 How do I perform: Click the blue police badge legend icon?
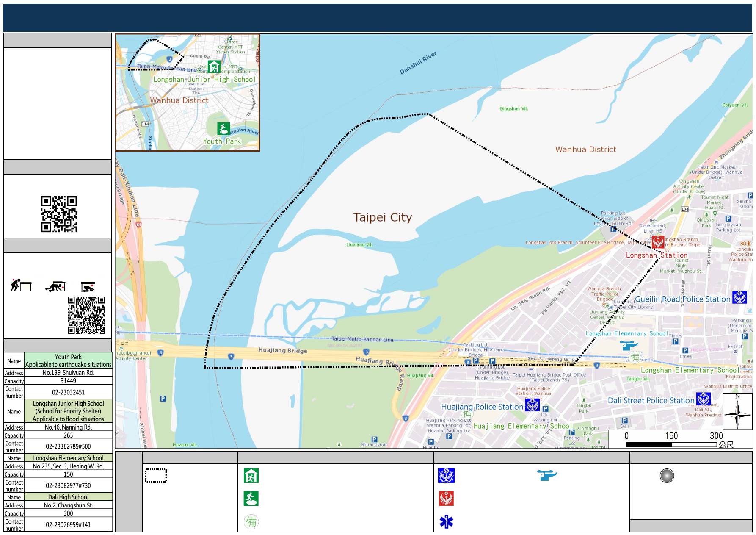pos(446,476)
